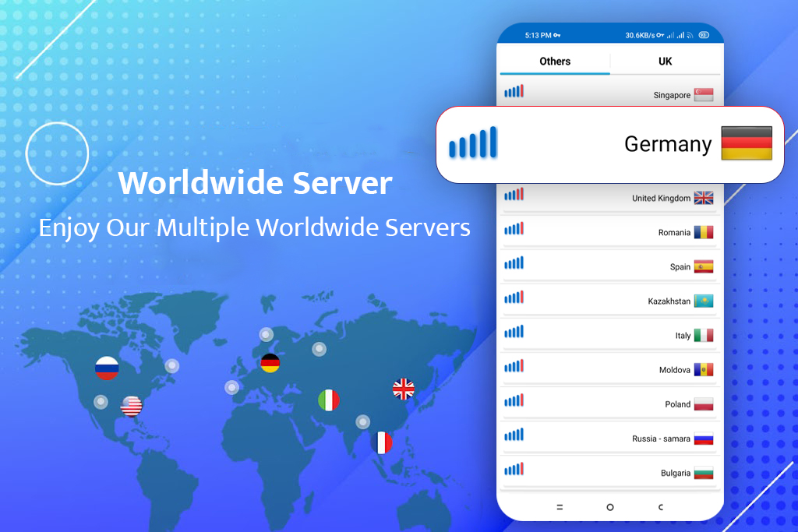Viewport: 798px width, 532px height.
Task: Click the Bulgaria signal bars
Action: point(514,469)
